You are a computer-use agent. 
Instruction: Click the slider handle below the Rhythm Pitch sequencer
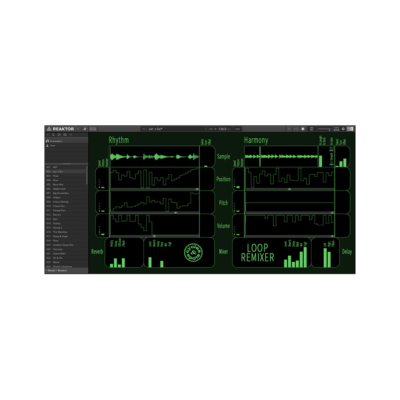click(176, 213)
